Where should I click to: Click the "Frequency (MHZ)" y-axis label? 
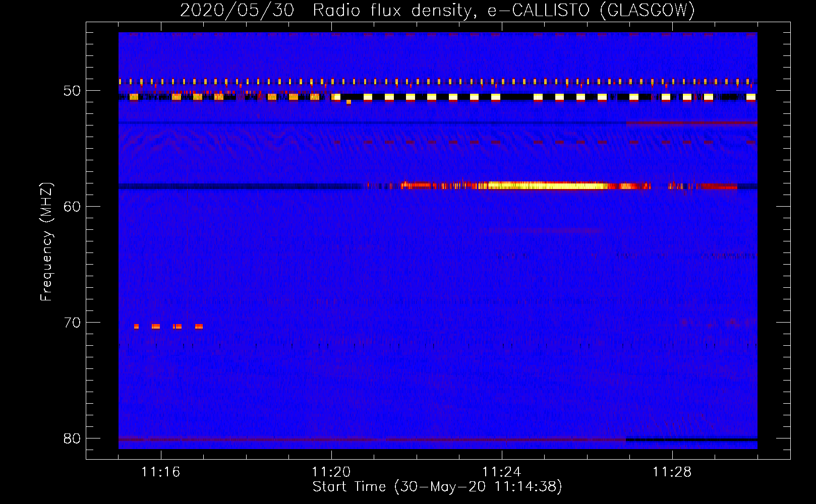[x=46, y=242]
